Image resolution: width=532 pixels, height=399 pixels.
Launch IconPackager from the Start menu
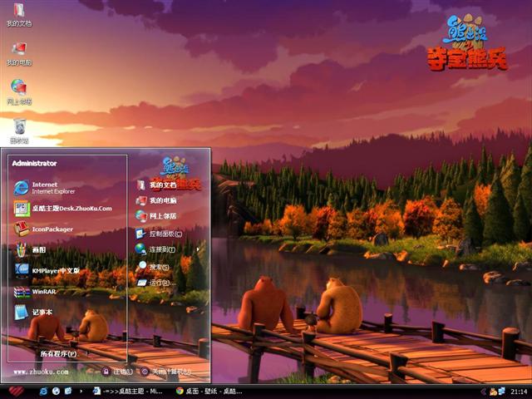[x=43, y=229]
